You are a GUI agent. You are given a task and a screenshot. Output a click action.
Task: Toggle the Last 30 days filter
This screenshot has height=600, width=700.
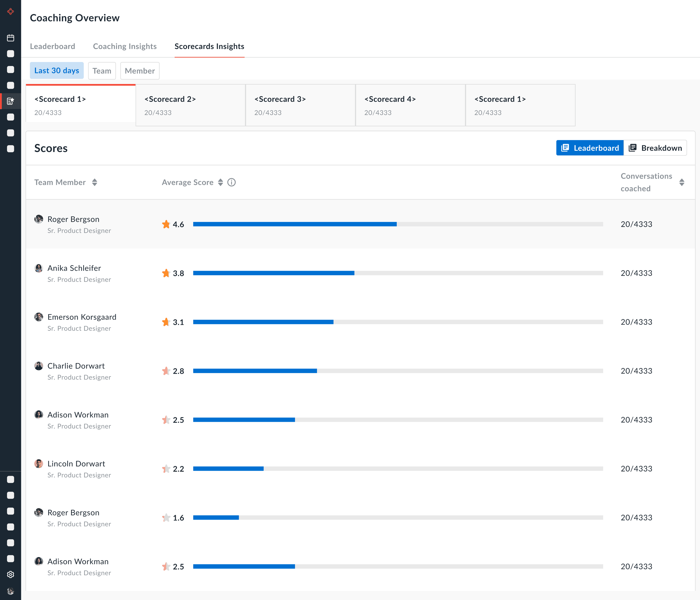pyautogui.click(x=56, y=70)
